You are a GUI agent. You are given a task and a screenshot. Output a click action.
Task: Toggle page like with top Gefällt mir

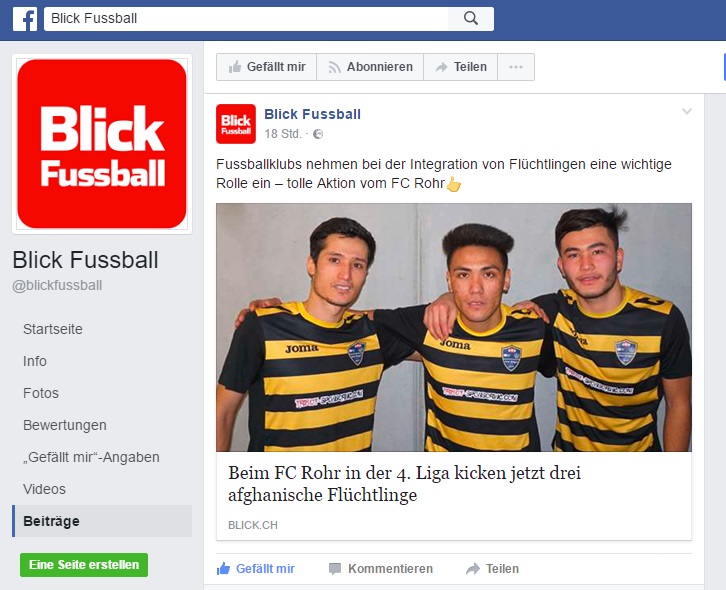click(267, 67)
